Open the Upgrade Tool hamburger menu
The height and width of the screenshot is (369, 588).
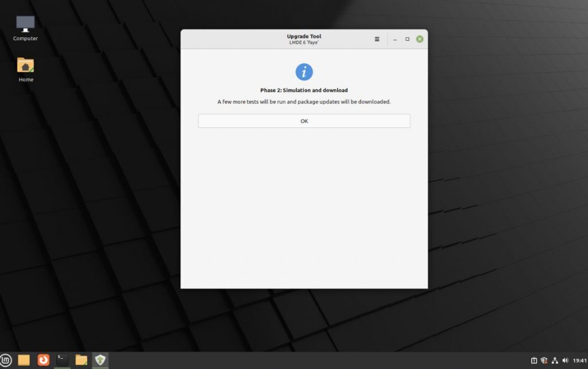pos(377,38)
